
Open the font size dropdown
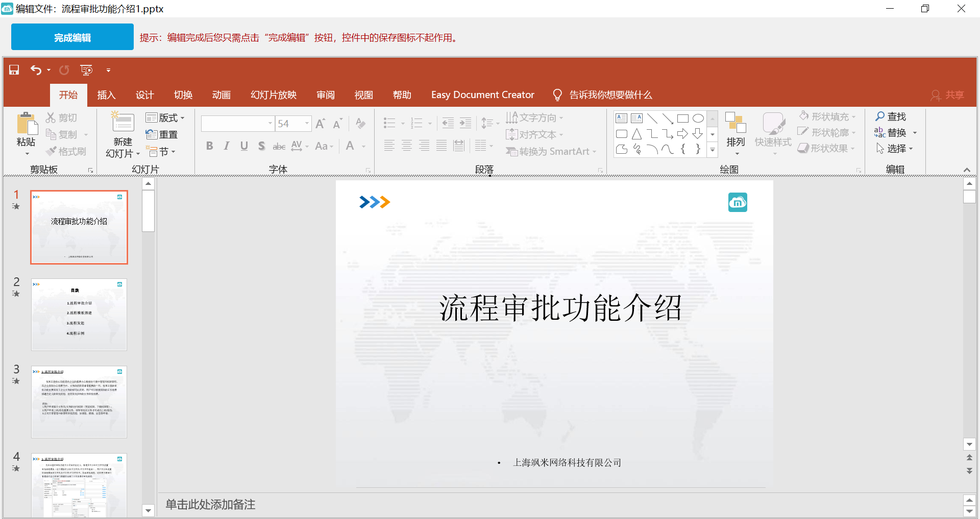click(x=307, y=123)
